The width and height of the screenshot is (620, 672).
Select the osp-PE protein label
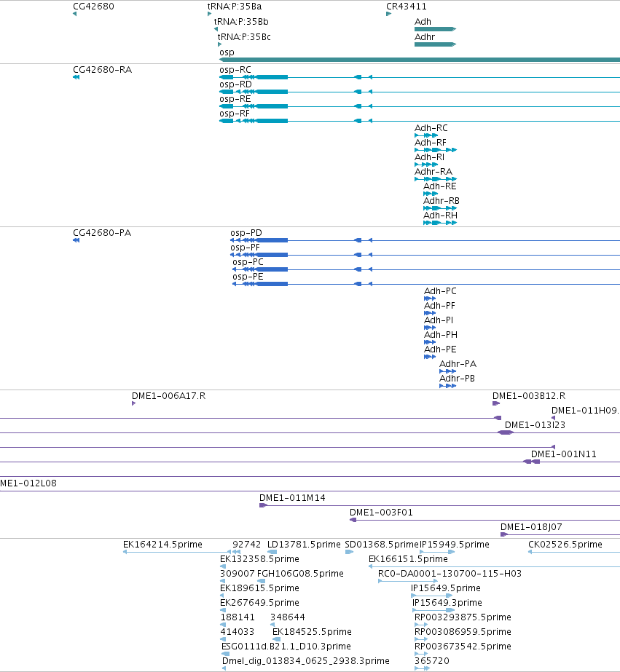pos(248,277)
